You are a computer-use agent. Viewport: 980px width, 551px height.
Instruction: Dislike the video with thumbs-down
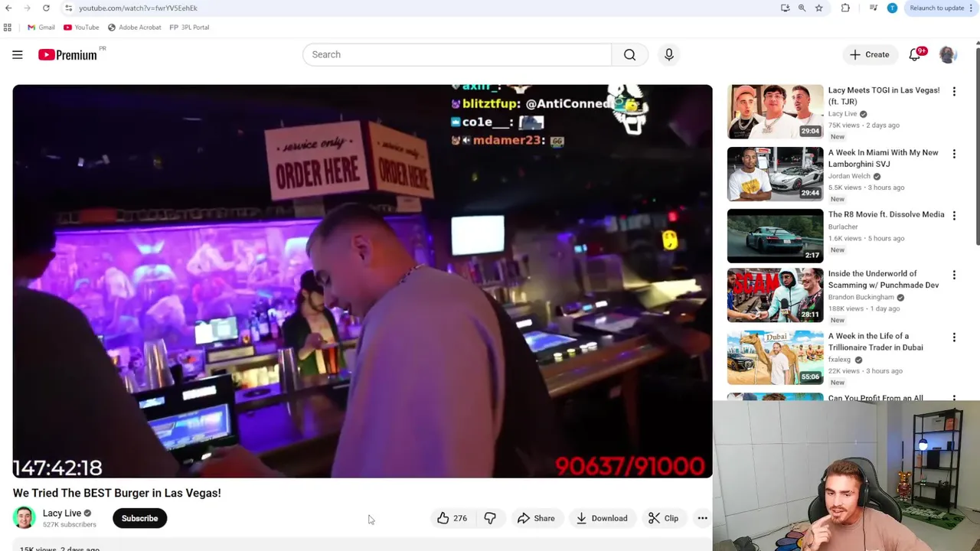point(490,518)
